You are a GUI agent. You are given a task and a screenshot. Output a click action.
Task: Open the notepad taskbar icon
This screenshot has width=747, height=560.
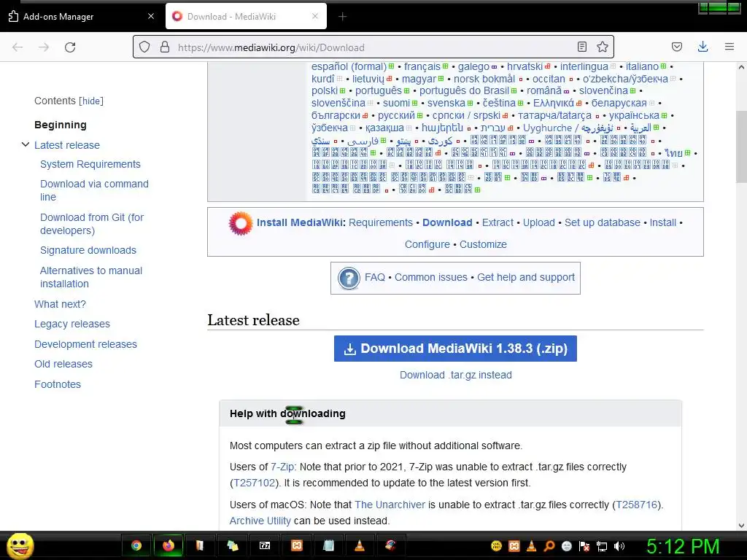(x=328, y=545)
